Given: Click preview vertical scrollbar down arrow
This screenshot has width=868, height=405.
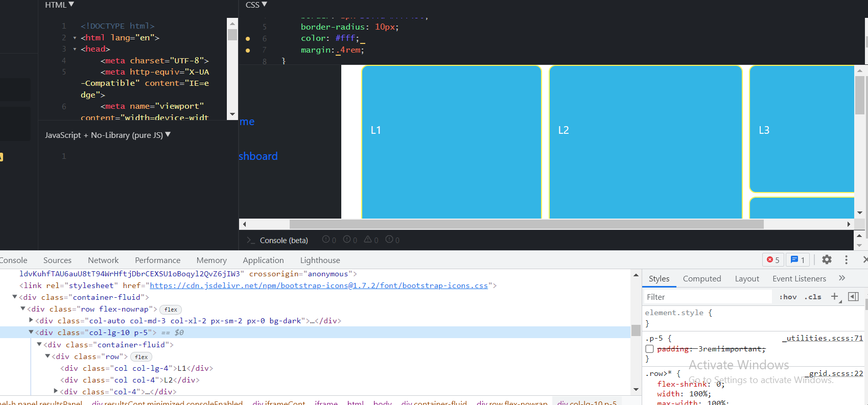Looking at the screenshot, I should click(859, 213).
